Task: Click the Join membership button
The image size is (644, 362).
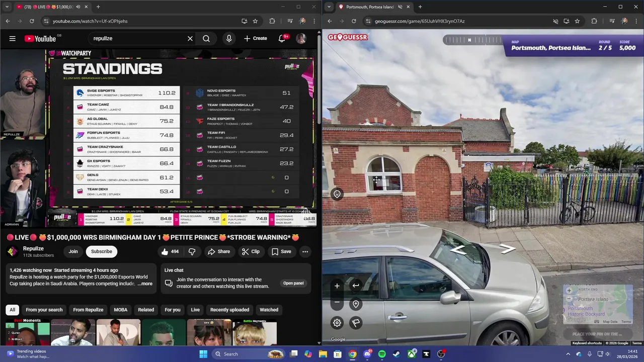Action: point(73,251)
